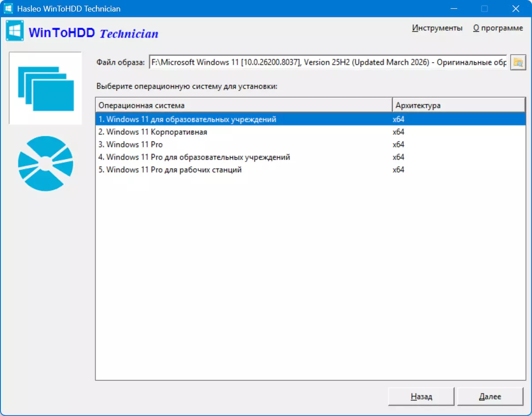
Task: Click the browse image file folder icon
Action: (x=518, y=62)
